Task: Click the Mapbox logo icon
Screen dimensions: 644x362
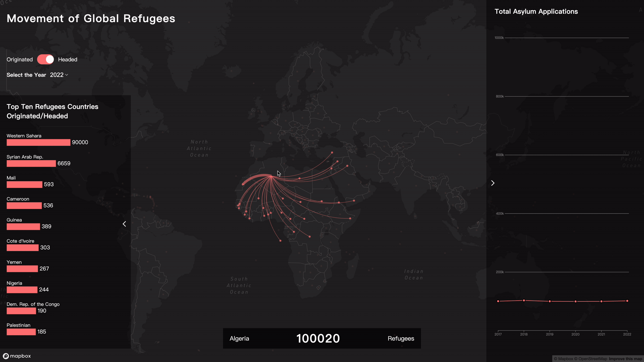Action: point(6,356)
